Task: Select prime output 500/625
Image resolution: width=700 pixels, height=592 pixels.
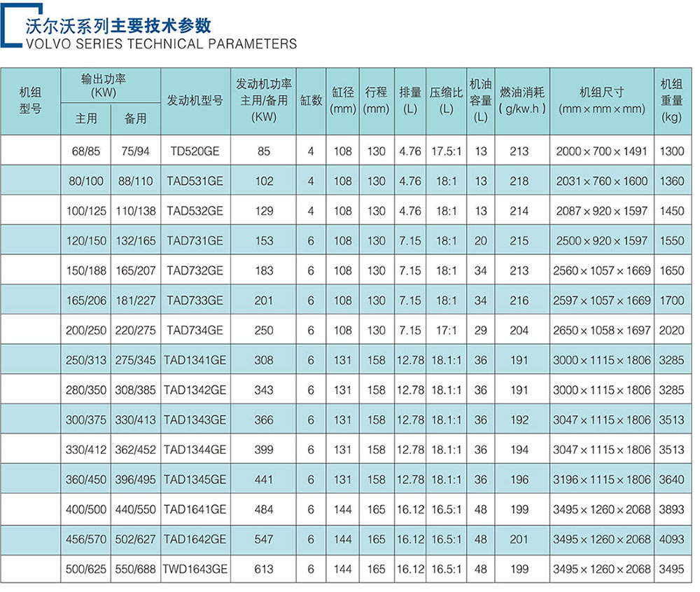Action: [x=86, y=569]
